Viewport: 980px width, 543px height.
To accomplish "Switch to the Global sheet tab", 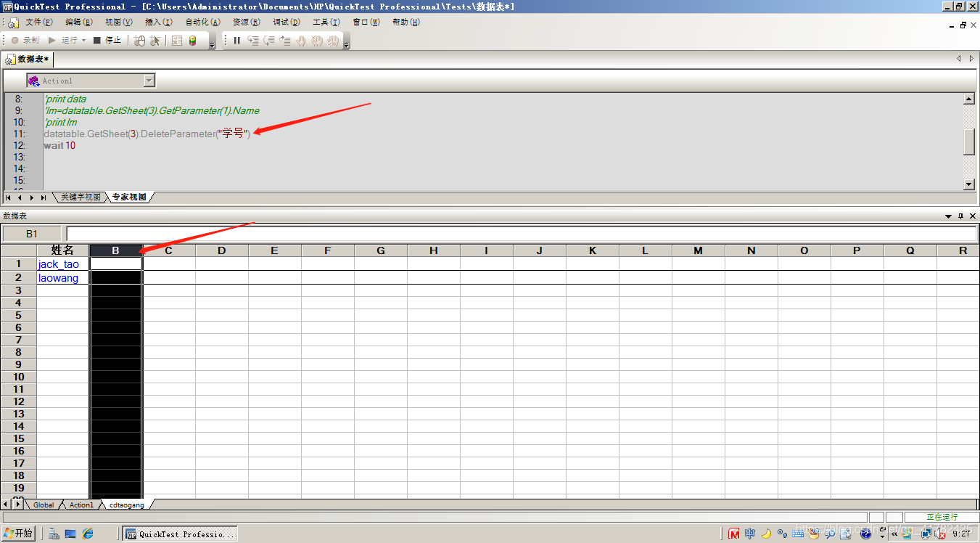I will point(44,505).
